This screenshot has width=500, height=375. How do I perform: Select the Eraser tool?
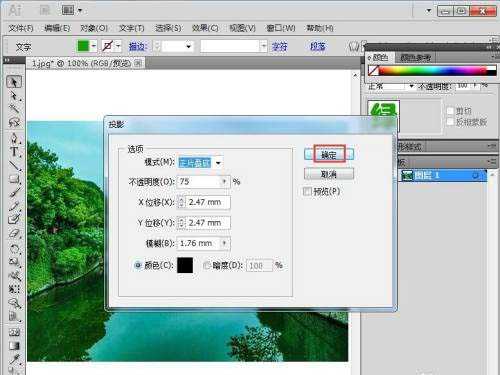[14, 233]
